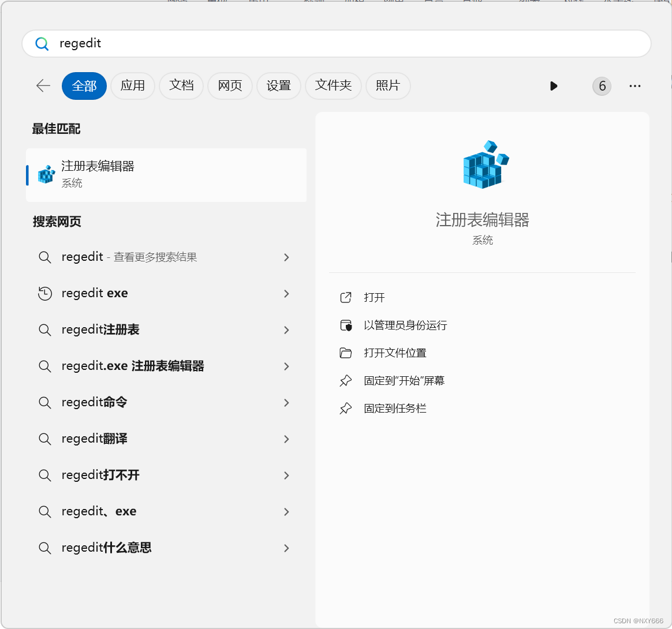Viewport: 672px width, 629px height.
Task: Click the shield icon for run as administrator
Action: click(x=345, y=325)
